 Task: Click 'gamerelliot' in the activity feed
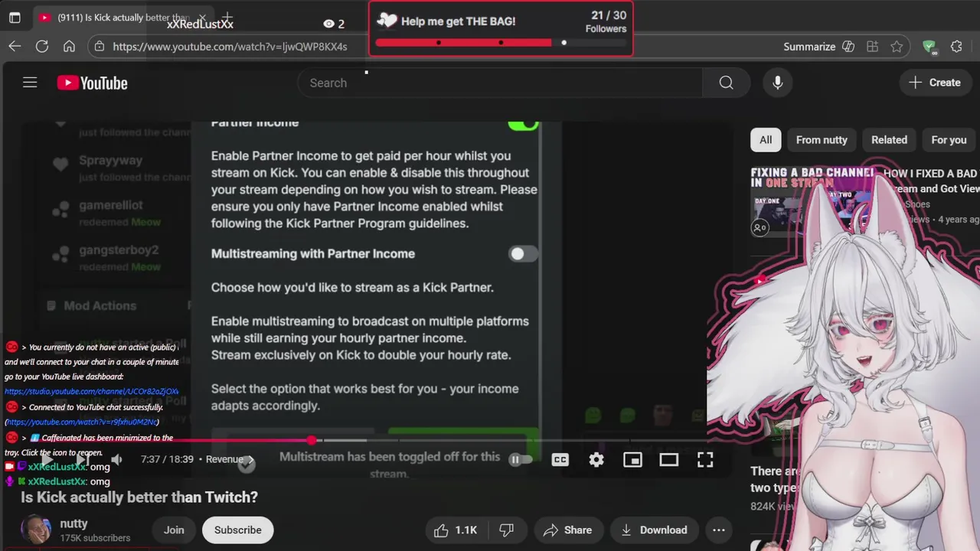click(110, 205)
